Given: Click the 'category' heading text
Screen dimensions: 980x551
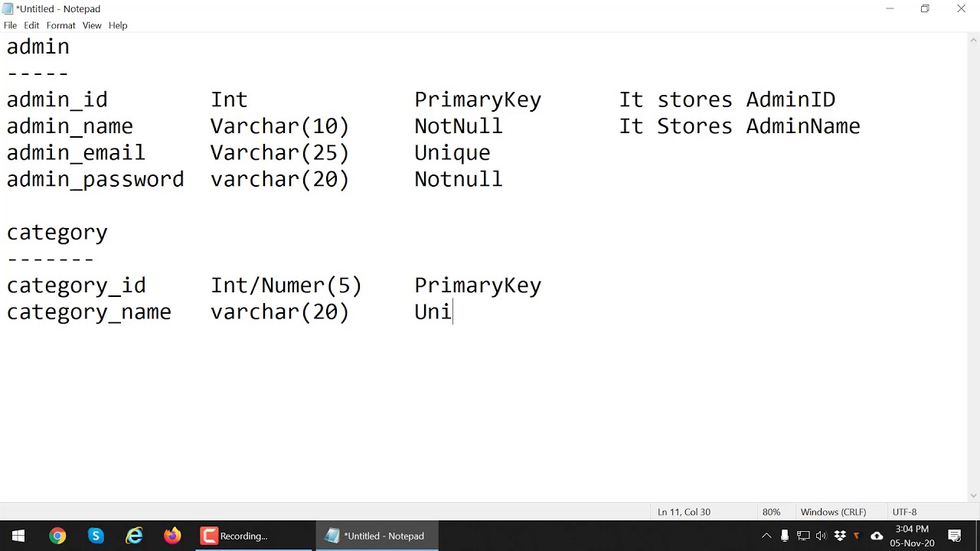Looking at the screenshot, I should tap(57, 233).
